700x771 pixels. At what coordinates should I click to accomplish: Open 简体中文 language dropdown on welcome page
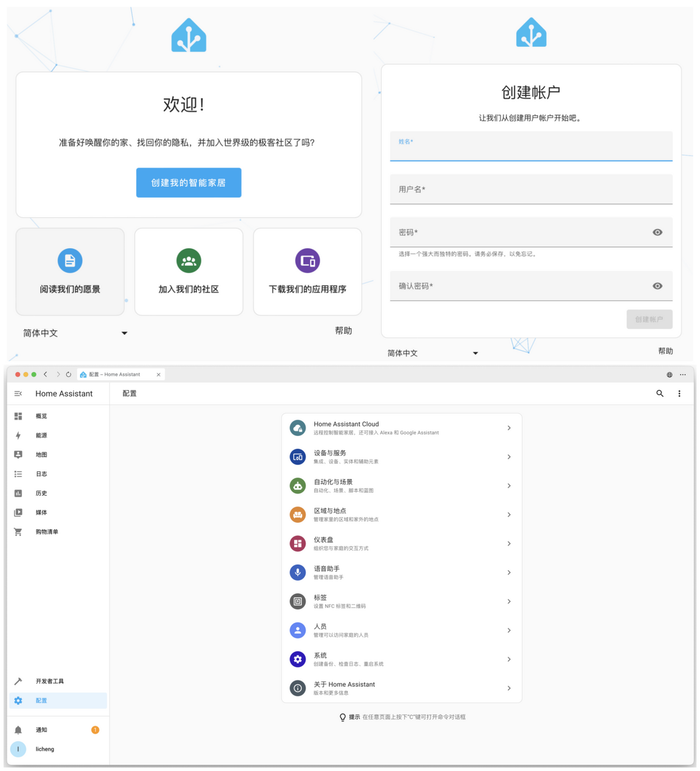tap(75, 333)
